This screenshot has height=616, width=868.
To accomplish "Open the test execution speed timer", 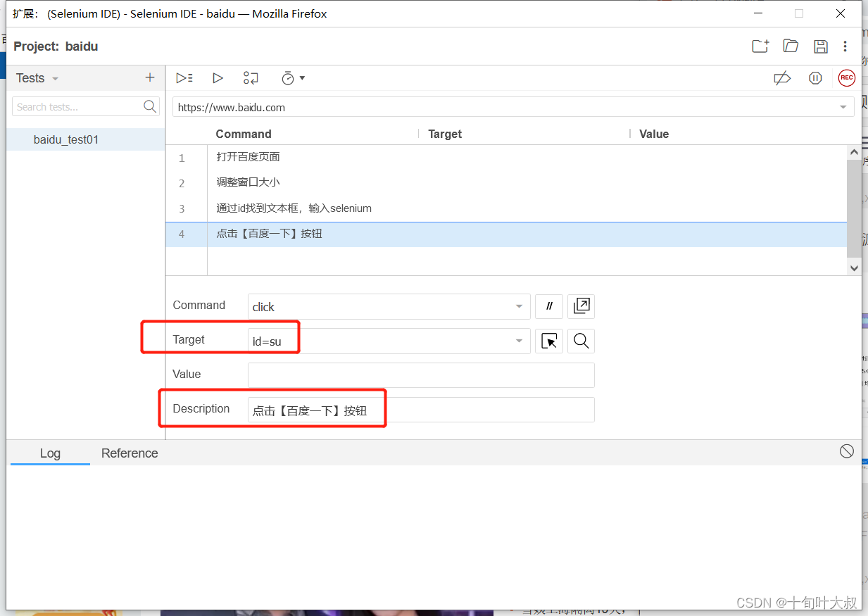I will (x=293, y=78).
